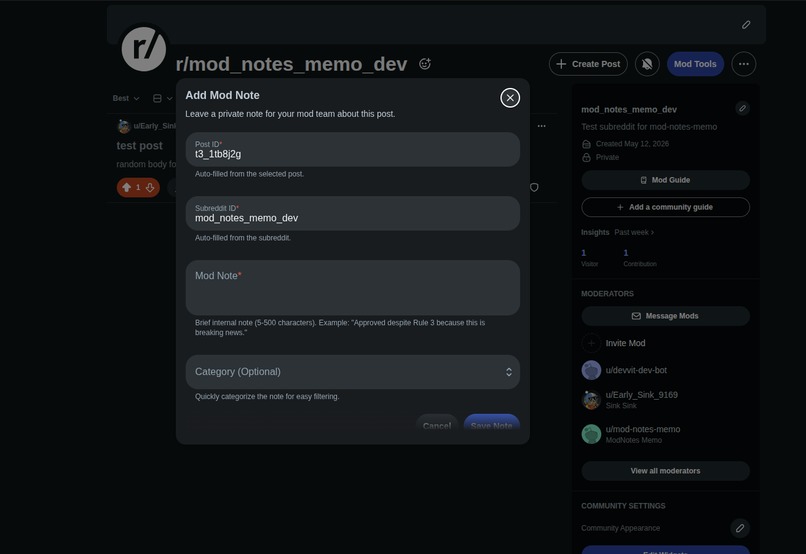Click u/devvit-dev-bot avatar
The image size is (806, 554).
click(x=591, y=370)
